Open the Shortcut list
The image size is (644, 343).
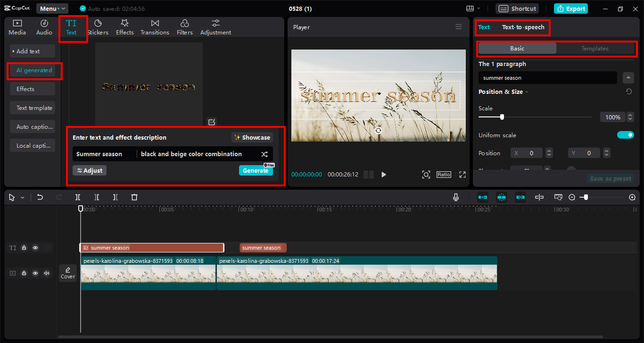coord(517,9)
